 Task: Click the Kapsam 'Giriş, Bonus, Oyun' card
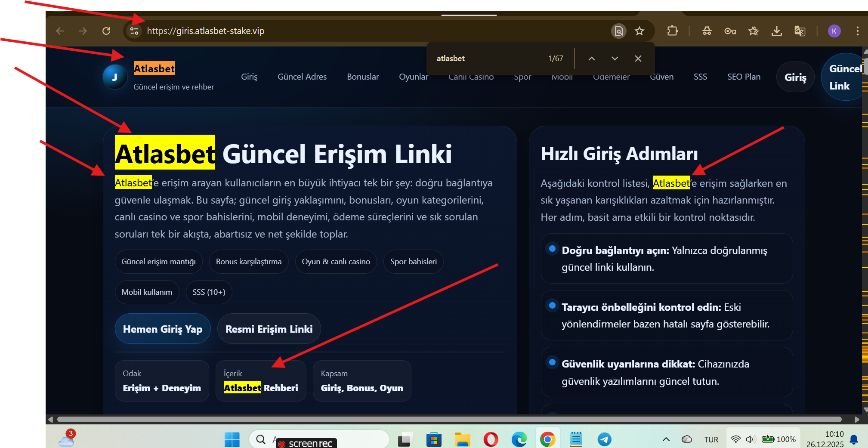click(362, 381)
